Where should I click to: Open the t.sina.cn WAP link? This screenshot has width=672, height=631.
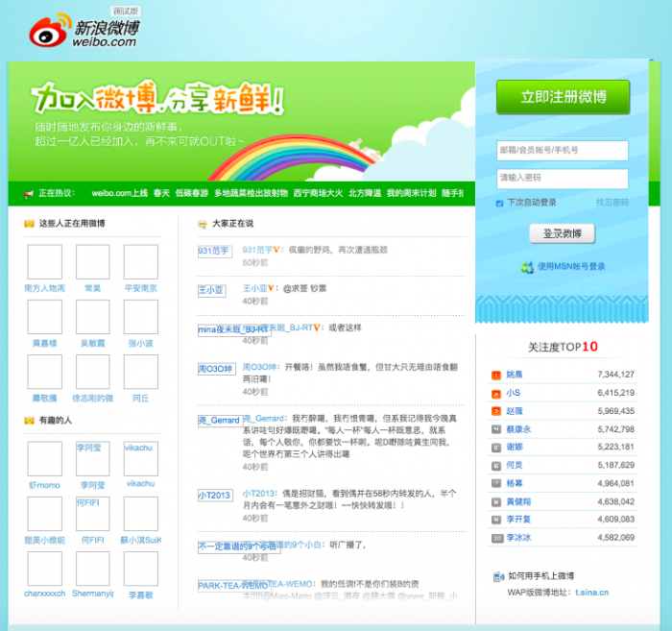[x=592, y=593]
